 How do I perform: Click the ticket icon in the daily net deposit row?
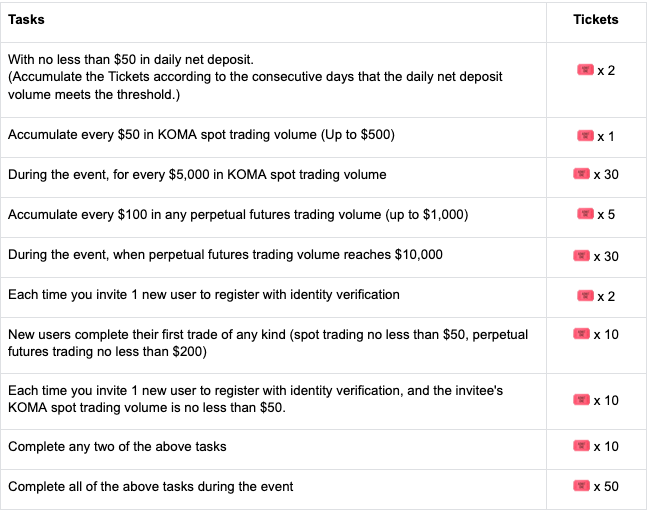coord(585,71)
